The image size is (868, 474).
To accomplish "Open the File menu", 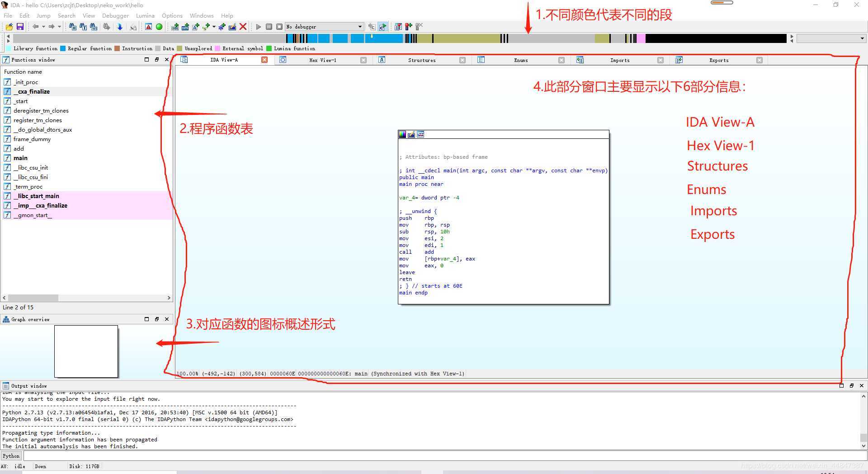I will click(x=8, y=15).
